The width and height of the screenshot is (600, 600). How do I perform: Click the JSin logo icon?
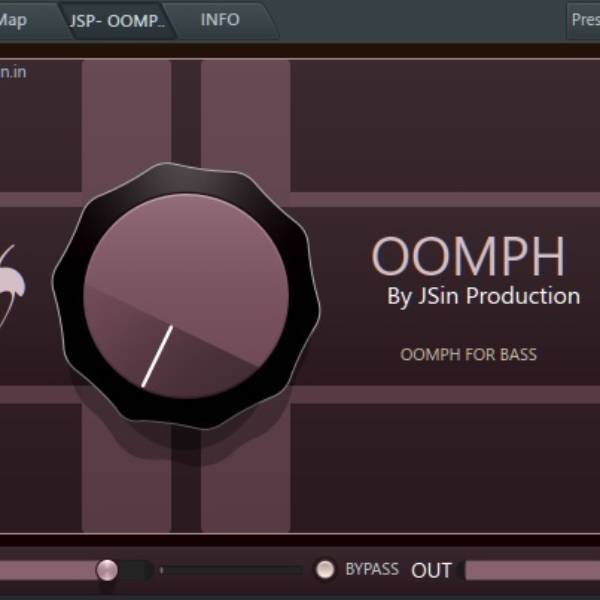point(11,286)
